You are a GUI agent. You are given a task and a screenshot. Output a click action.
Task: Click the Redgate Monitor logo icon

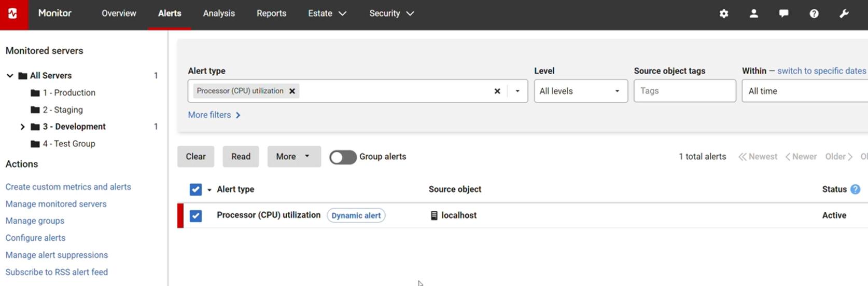pyautogui.click(x=13, y=14)
